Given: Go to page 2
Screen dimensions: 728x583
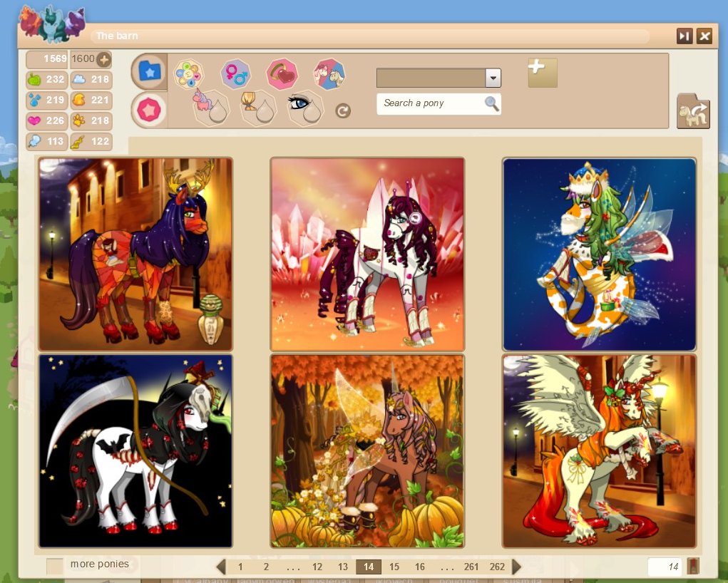Looking at the screenshot, I should pos(266,567).
